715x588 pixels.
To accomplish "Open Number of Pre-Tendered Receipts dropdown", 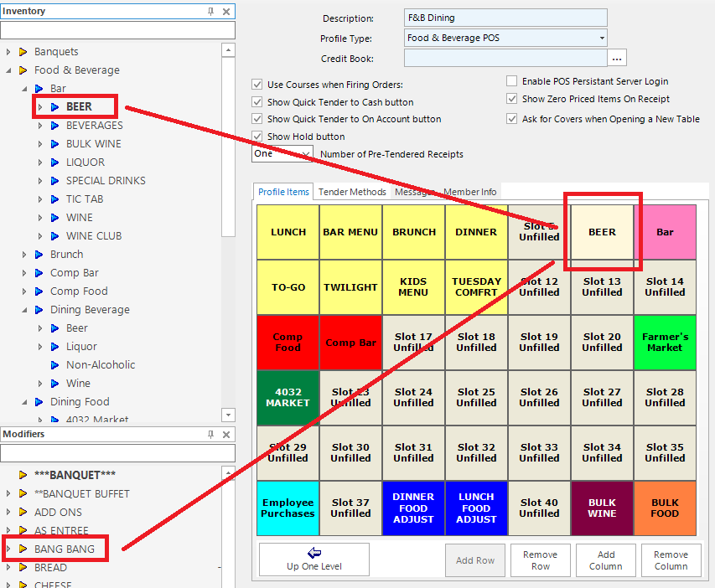I will tap(305, 154).
